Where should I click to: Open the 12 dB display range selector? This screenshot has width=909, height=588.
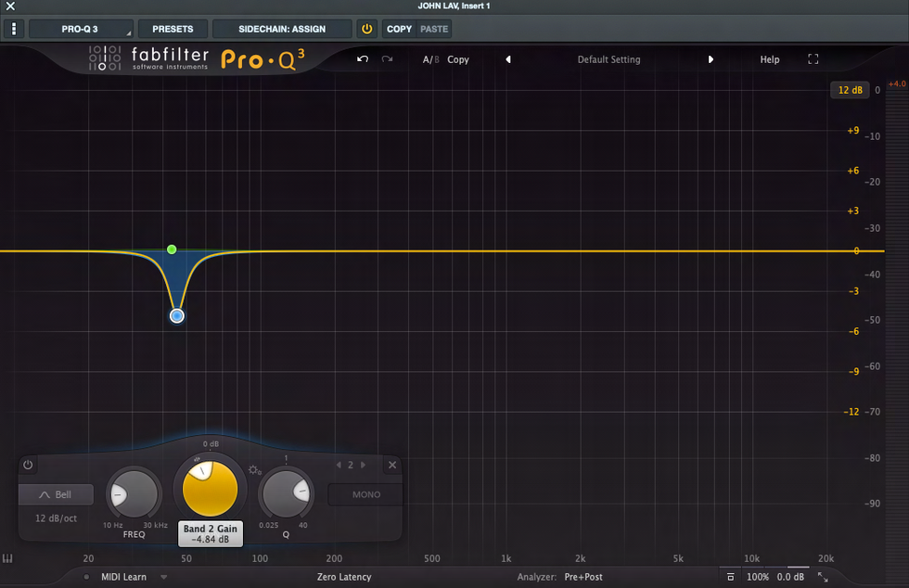pyautogui.click(x=850, y=90)
